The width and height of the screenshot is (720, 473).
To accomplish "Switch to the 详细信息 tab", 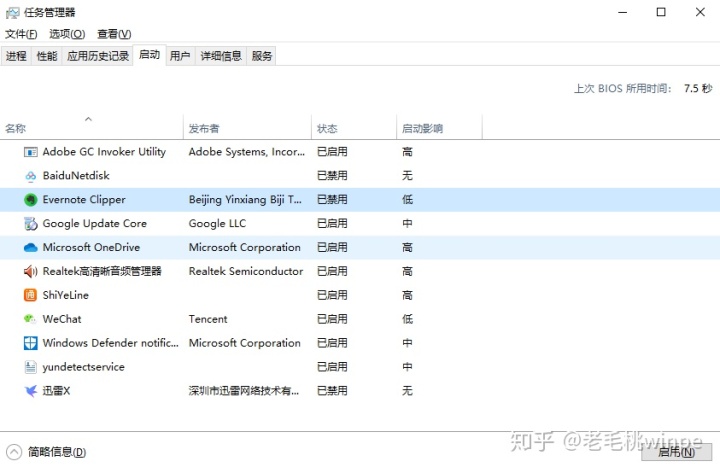I will pyautogui.click(x=221, y=56).
